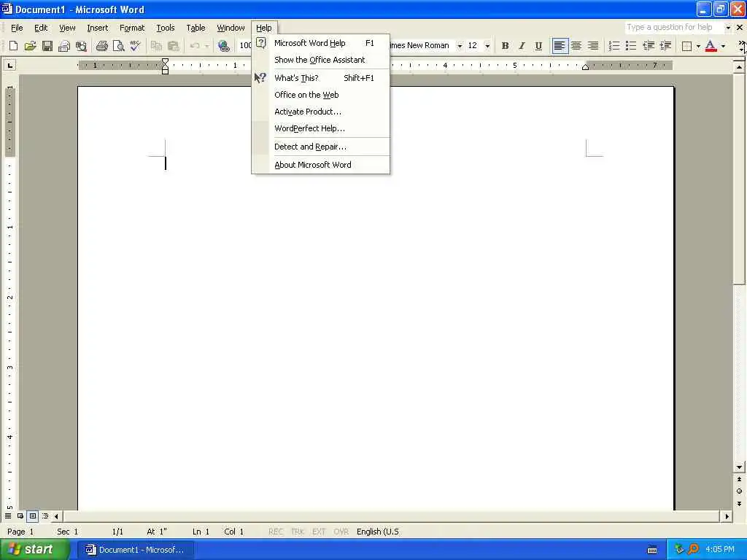747x560 pixels.
Task: Apply numbered list formatting
Action: (x=614, y=46)
